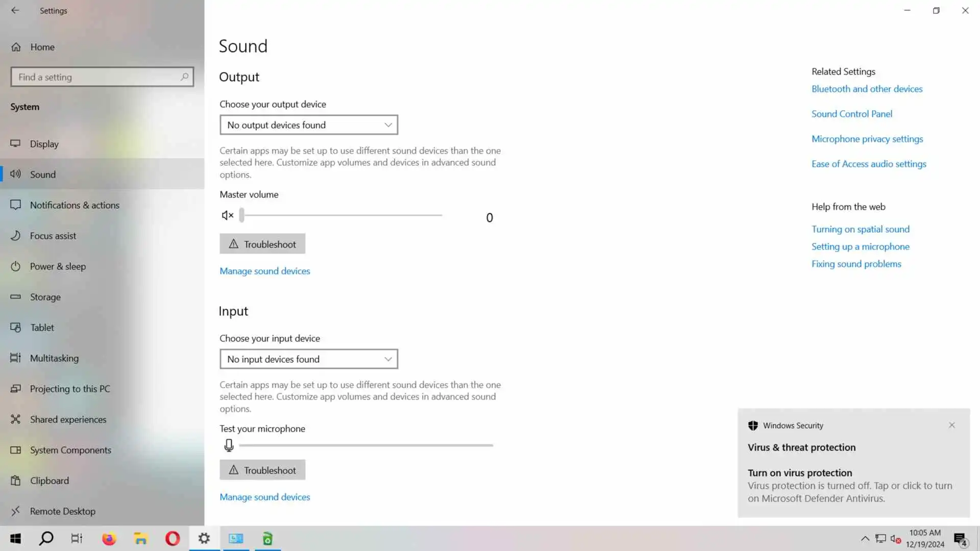Open the Sound Control Panel link
The image size is (980, 551).
coord(851,114)
